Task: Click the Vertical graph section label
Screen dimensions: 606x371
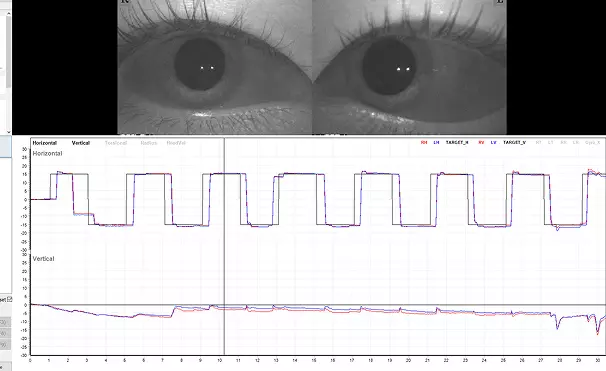Action: (x=43, y=259)
